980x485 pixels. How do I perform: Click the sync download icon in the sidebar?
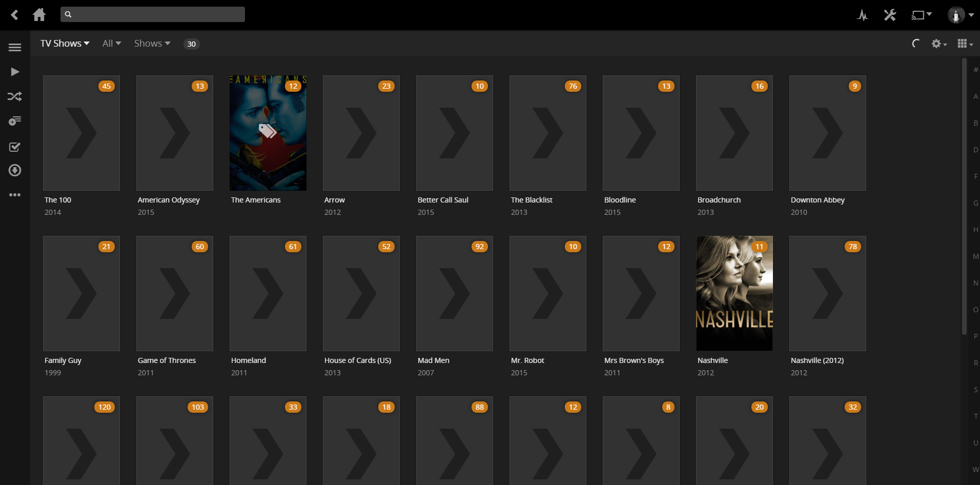15,170
